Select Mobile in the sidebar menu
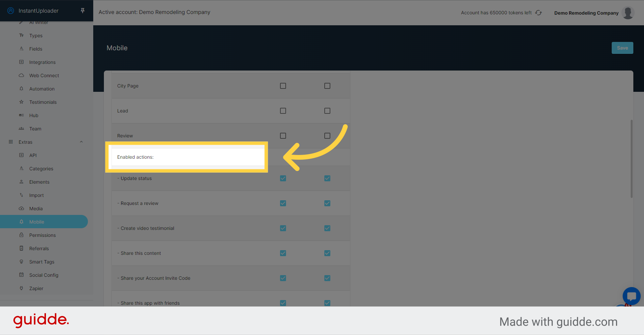644x335 pixels. pyautogui.click(x=37, y=222)
